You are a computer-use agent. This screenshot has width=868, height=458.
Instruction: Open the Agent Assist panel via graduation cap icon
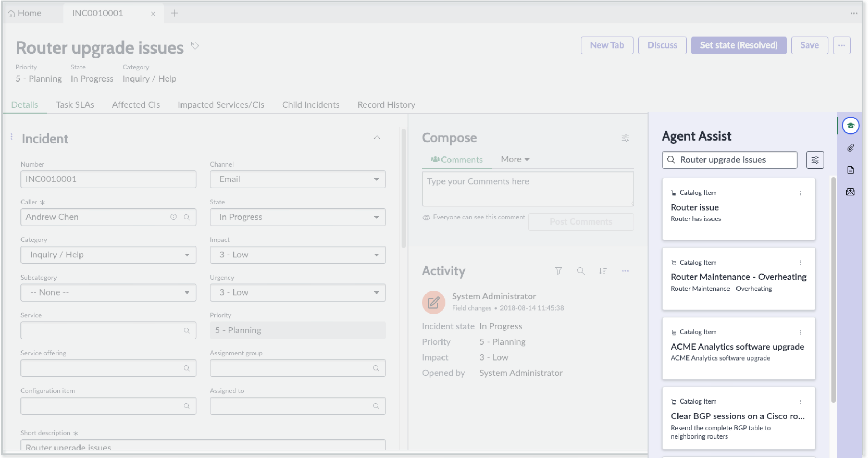pos(850,125)
